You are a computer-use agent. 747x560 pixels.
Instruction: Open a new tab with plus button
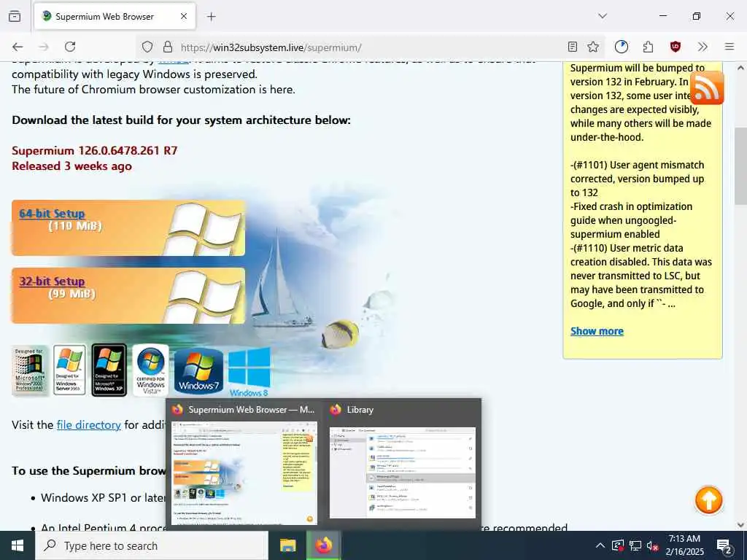point(211,17)
